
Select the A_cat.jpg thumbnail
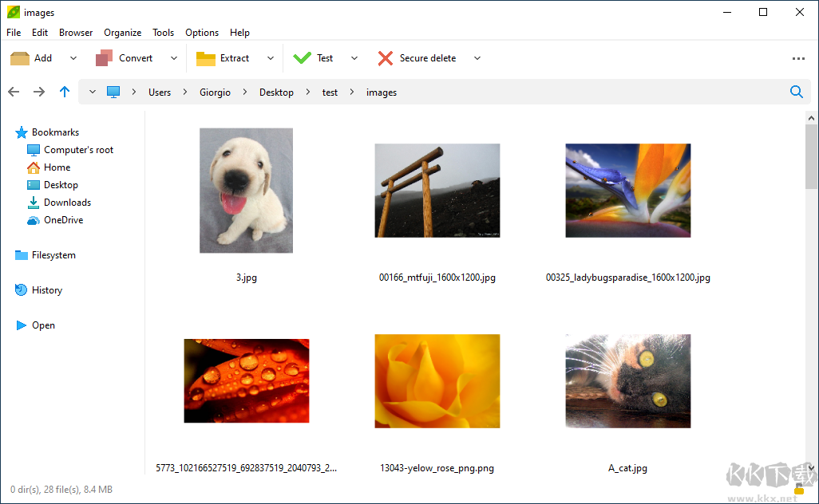(x=627, y=381)
